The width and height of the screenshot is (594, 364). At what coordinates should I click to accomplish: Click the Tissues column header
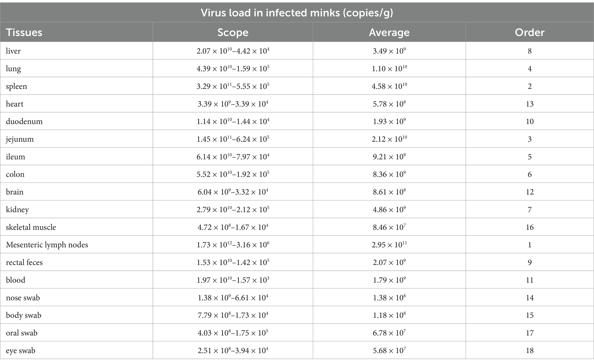tap(24, 32)
